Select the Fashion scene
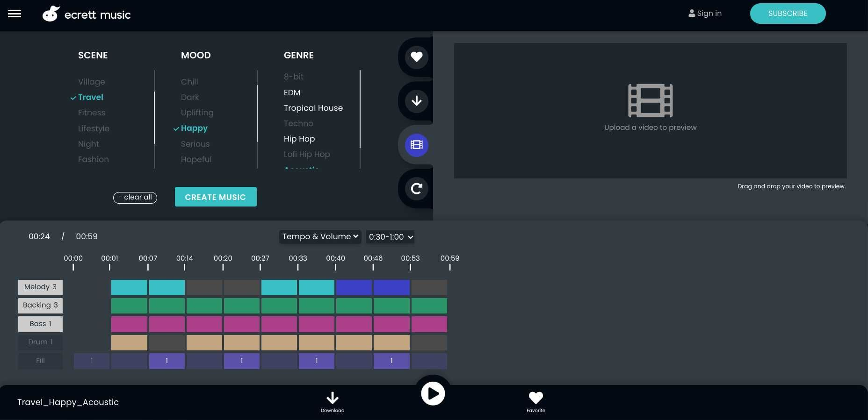 pyautogui.click(x=94, y=159)
